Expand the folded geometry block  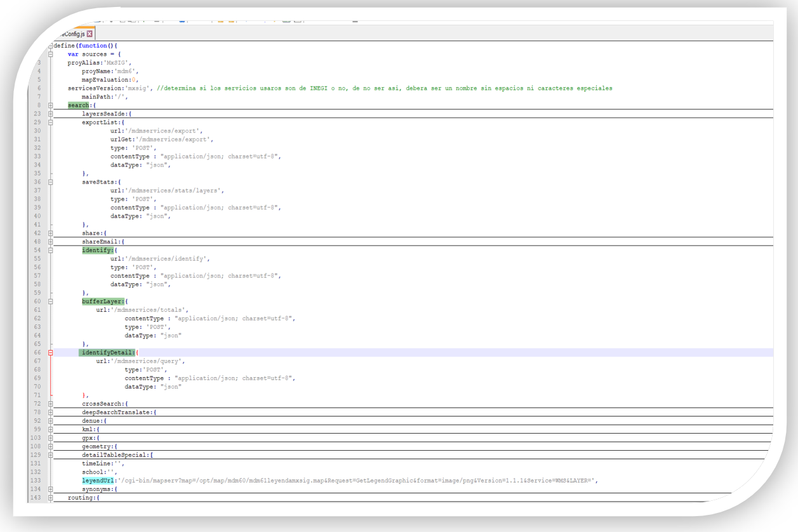point(50,448)
